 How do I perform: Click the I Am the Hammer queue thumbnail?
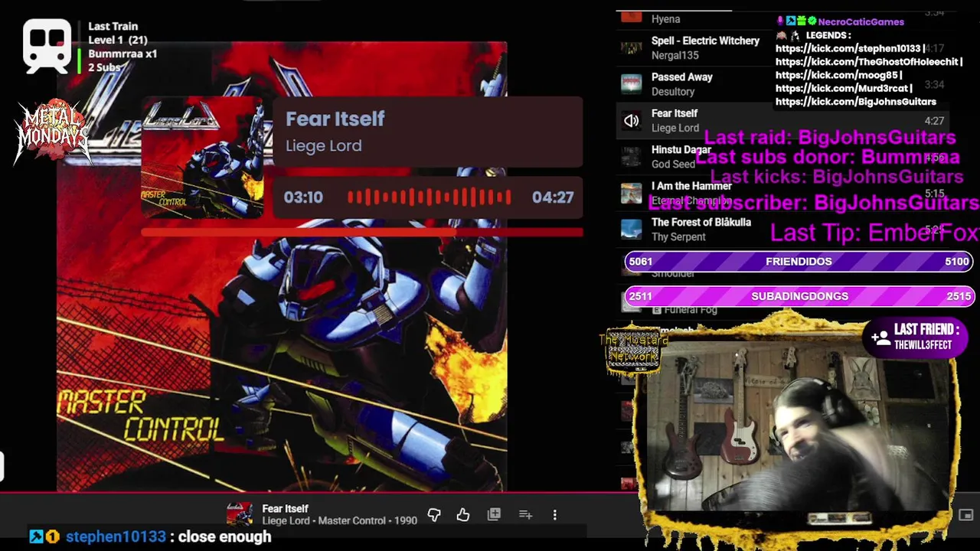(631, 193)
